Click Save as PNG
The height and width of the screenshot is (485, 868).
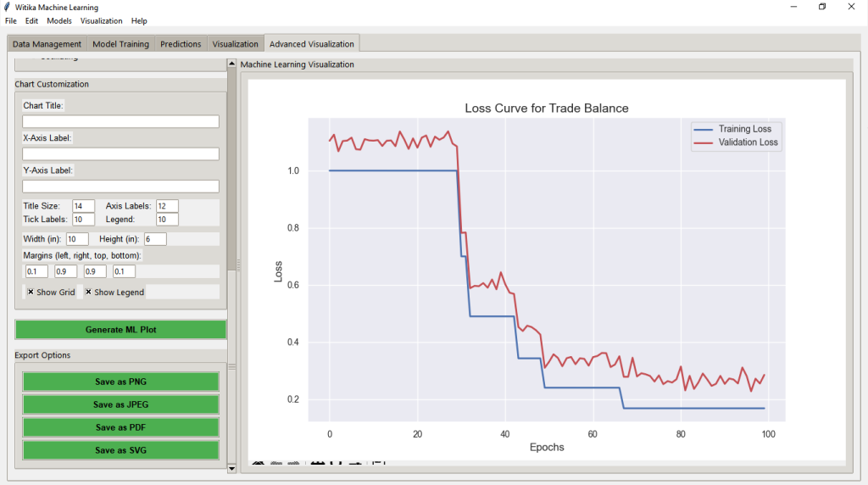tap(120, 382)
